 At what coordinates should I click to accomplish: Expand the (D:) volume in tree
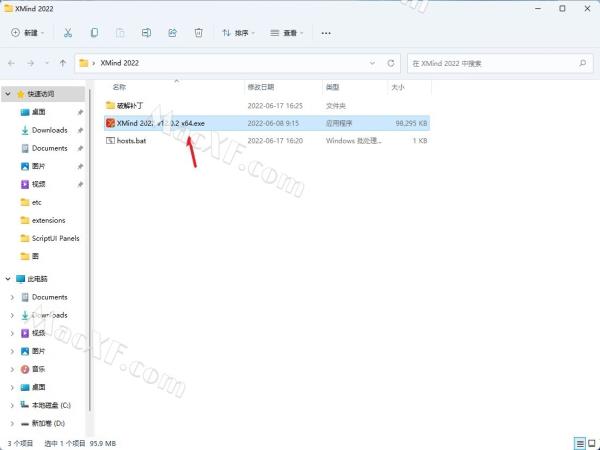(12, 423)
